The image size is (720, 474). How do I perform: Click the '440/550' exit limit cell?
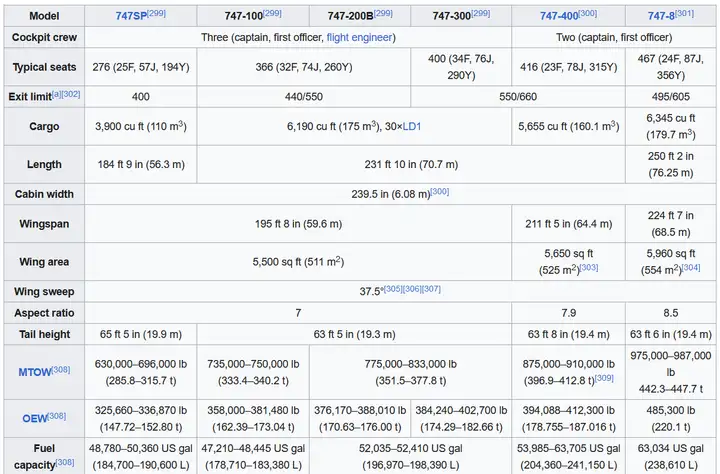coord(304,97)
